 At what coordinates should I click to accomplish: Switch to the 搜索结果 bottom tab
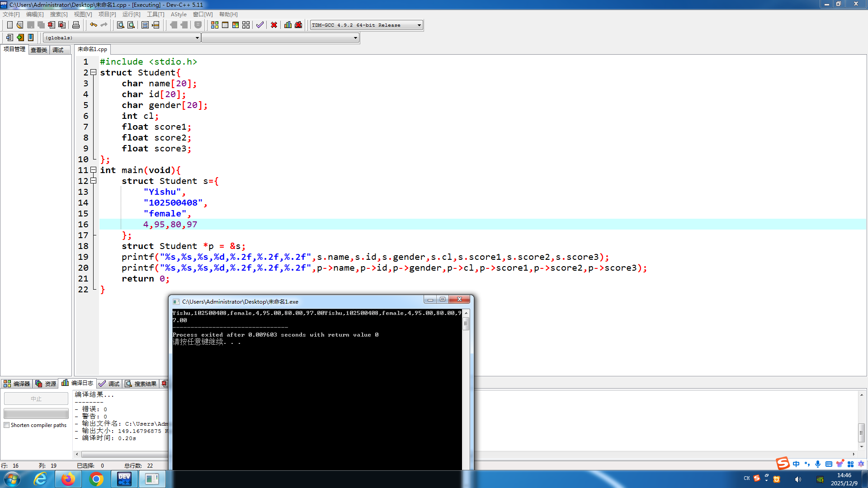pos(141,384)
